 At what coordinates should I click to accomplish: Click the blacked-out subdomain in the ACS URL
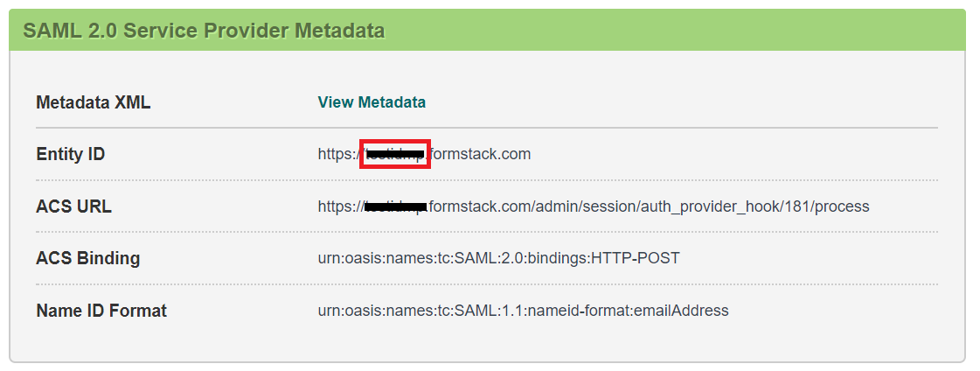(394, 207)
